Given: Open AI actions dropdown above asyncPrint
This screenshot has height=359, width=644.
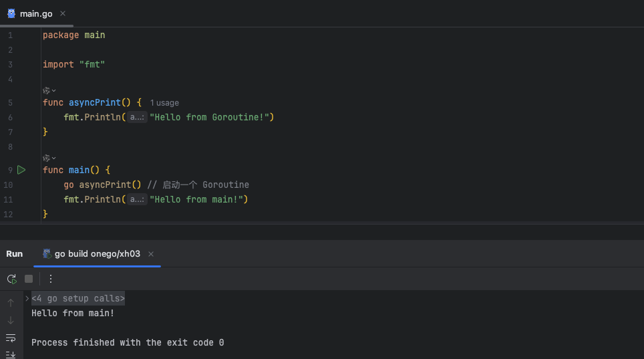Looking at the screenshot, I should 49,90.
